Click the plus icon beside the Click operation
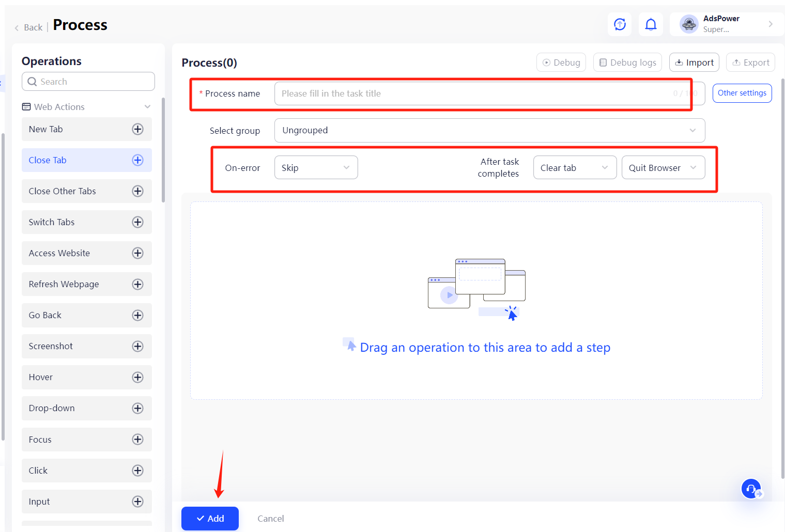This screenshot has width=785, height=532. pos(137,471)
